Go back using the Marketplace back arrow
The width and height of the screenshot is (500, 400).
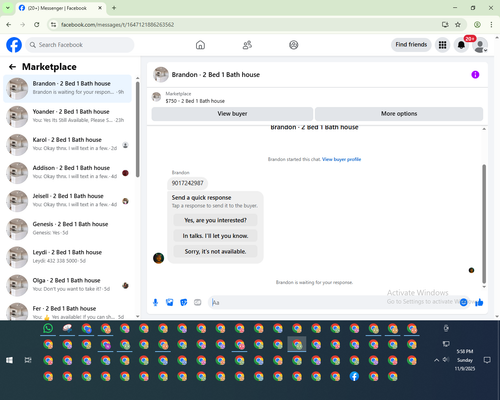(12, 67)
